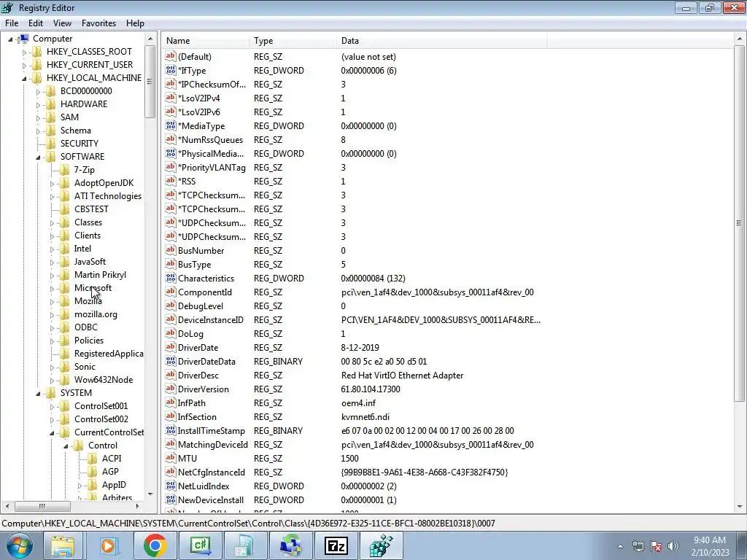Click the DWORD icon of *MediaType value
The height and width of the screenshot is (560, 747).
coord(171,125)
